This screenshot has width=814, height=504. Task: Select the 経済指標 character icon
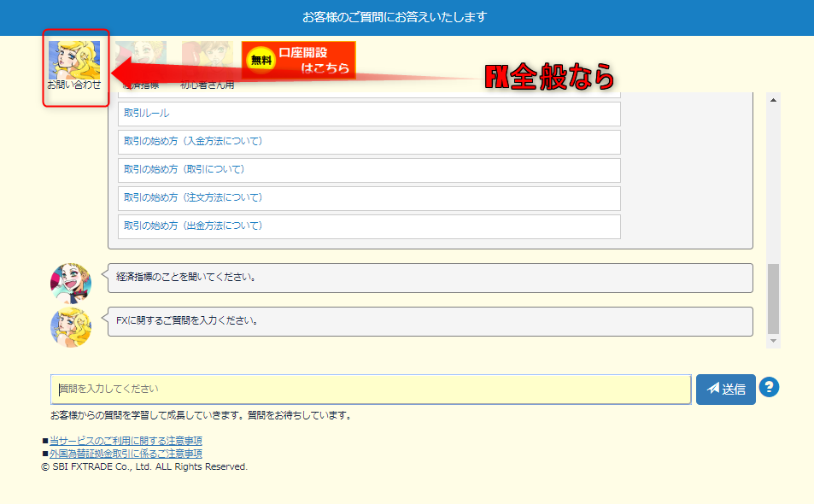point(141,58)
